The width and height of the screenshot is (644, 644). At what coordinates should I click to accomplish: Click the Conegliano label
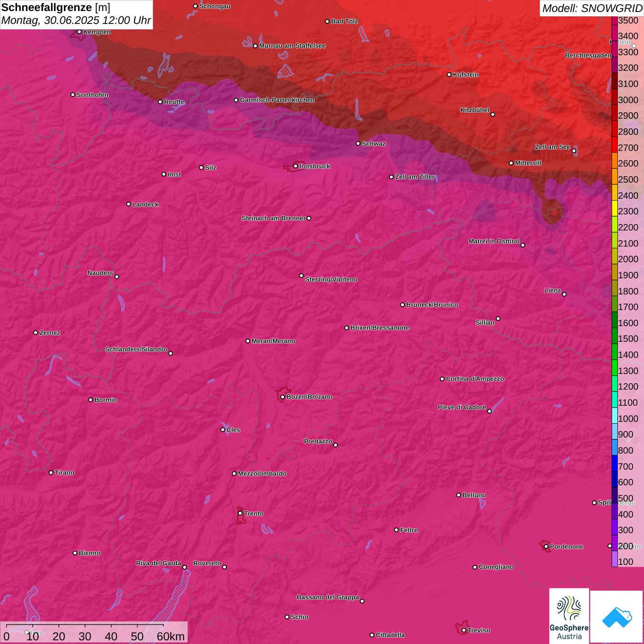point(496,567)
